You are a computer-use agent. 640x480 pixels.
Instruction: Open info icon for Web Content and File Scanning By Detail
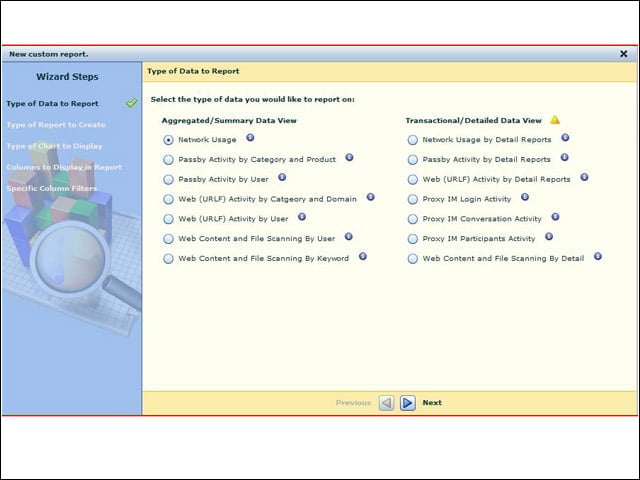pyautogui.click(x=598, y=257)
